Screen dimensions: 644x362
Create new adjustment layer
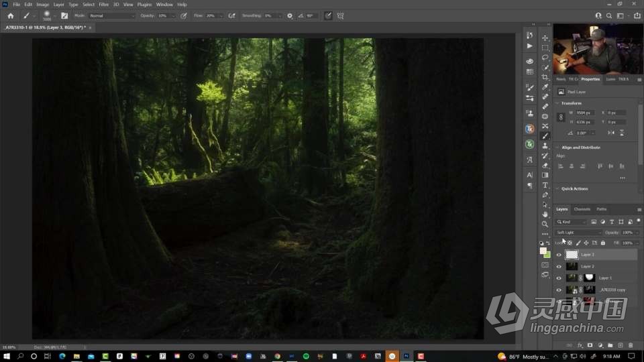coord(600,346)
